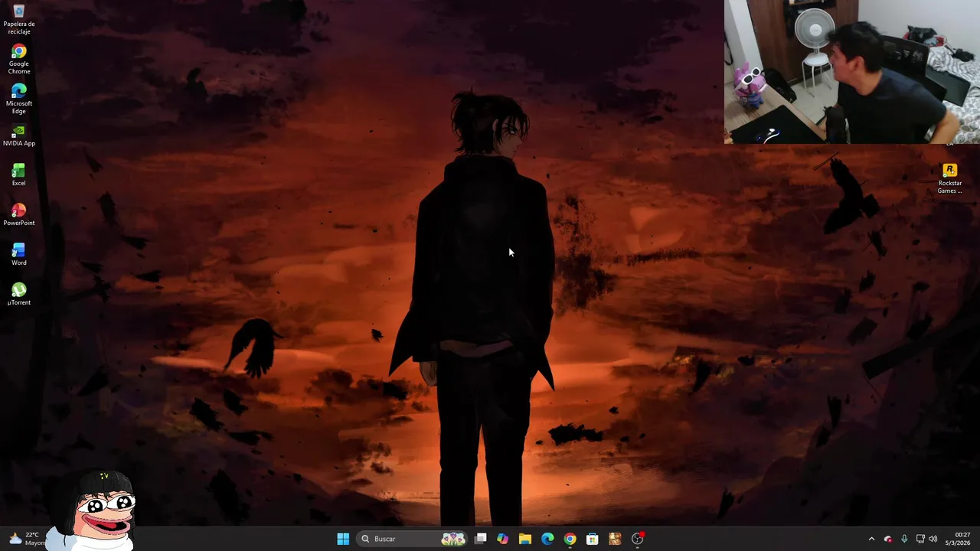Select the Word desktop shortcut
The image size is (980, 551).
tap(19, 255)
